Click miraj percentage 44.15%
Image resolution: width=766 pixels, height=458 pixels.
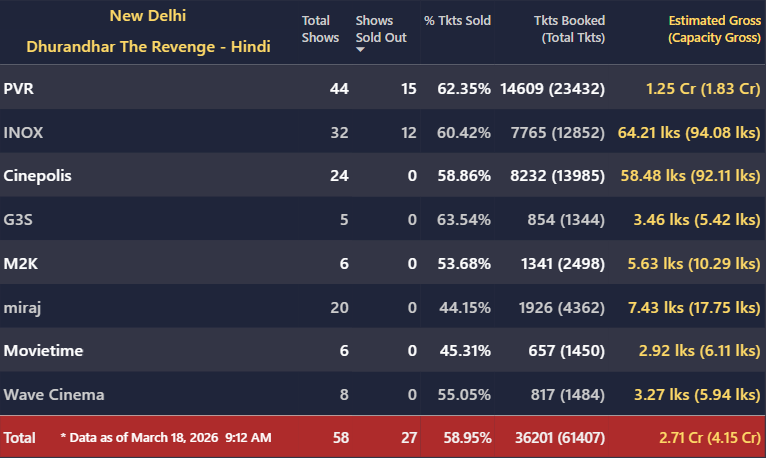click(465, 308)
